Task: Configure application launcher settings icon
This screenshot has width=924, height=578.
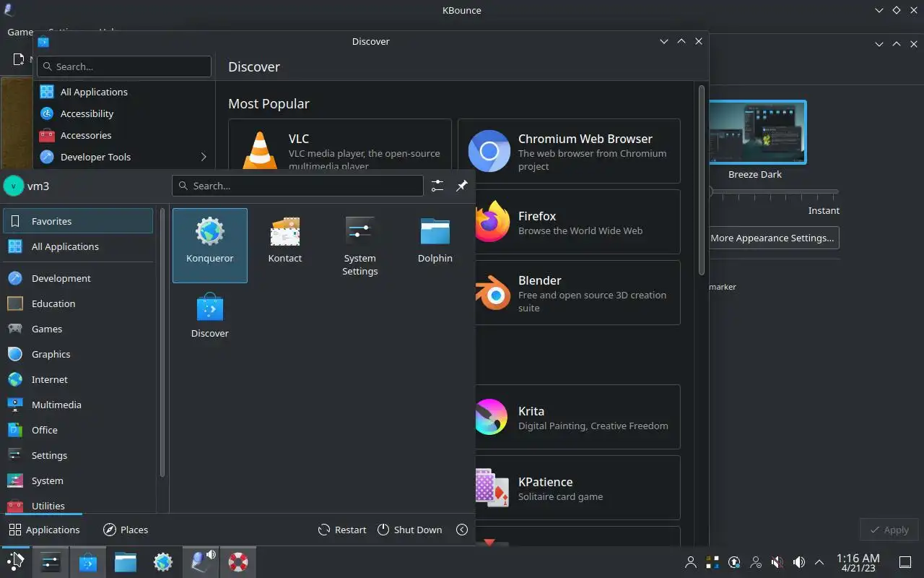Action: [x=437, y=186]
